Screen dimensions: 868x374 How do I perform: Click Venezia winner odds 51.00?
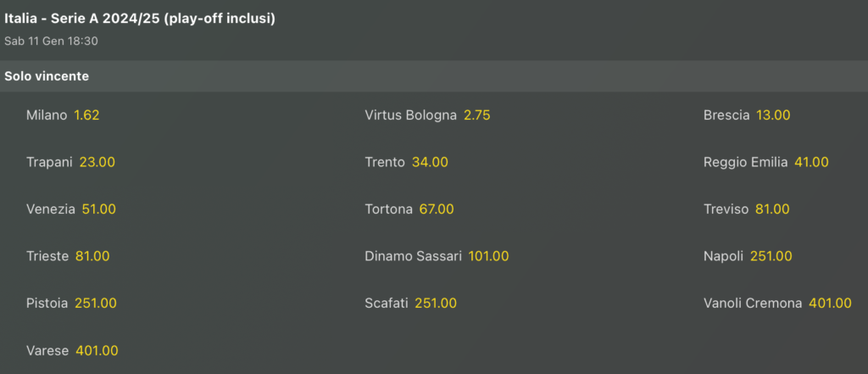[x=99, y=209]
